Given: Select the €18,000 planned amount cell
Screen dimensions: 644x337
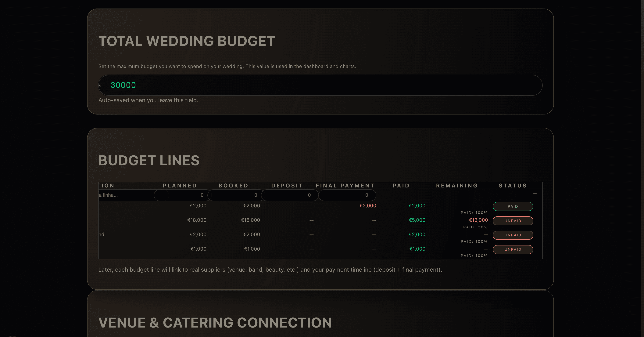Looking at the screenshot, I should point(197,220).
